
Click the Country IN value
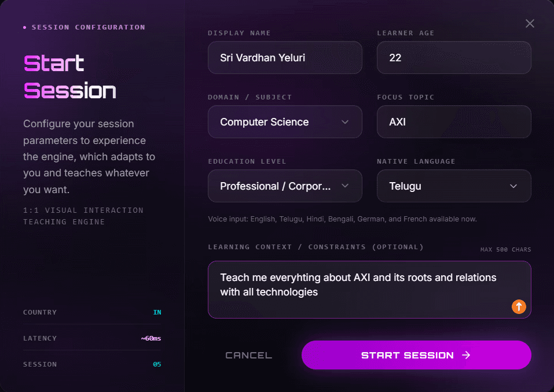(x=157, y=312)
